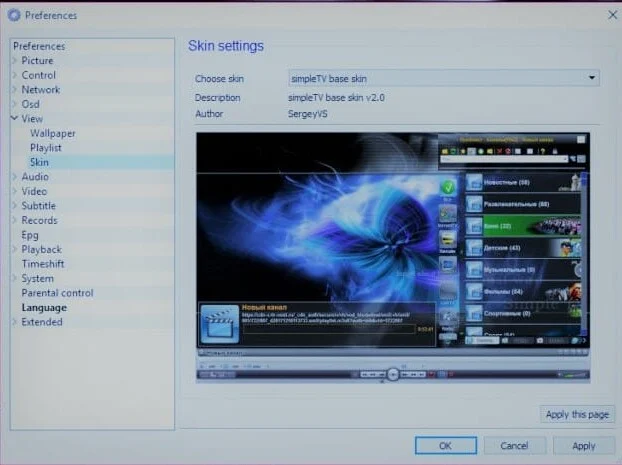This screenshot has width=622, height=465.
Task: Select Wallpaper under View
Action: point(52,133)
